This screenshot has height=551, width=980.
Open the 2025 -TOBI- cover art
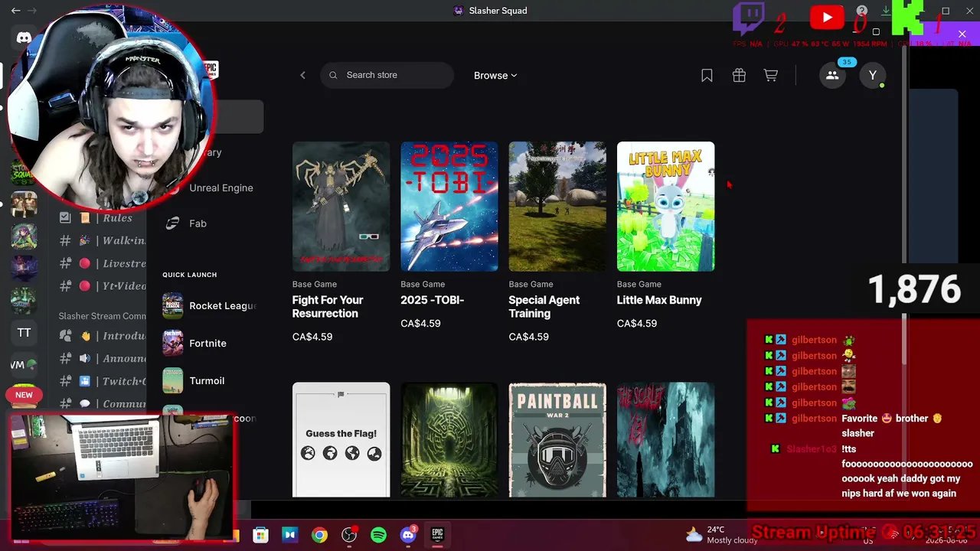449,207
